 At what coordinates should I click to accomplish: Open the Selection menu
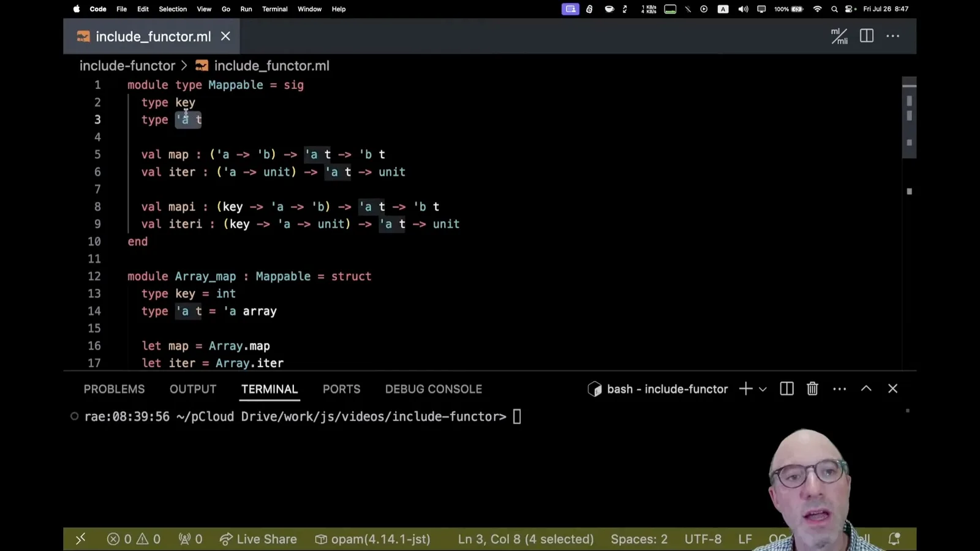(x=173, y=9)
